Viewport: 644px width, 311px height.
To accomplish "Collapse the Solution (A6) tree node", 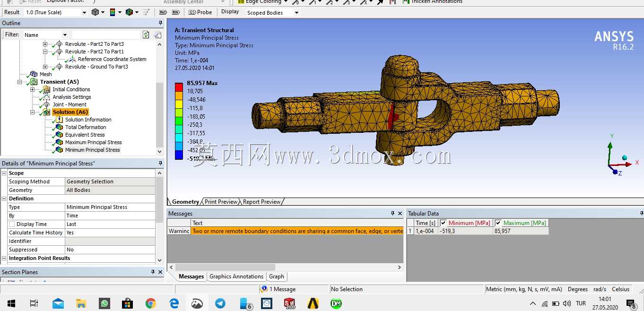I will tap(33, 112).
